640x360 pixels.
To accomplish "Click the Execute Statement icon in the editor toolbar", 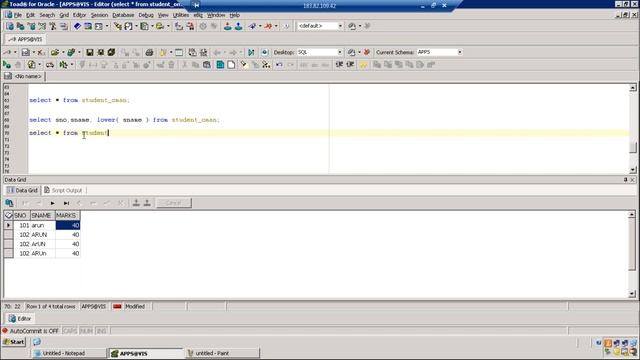I will pos(7,65).
